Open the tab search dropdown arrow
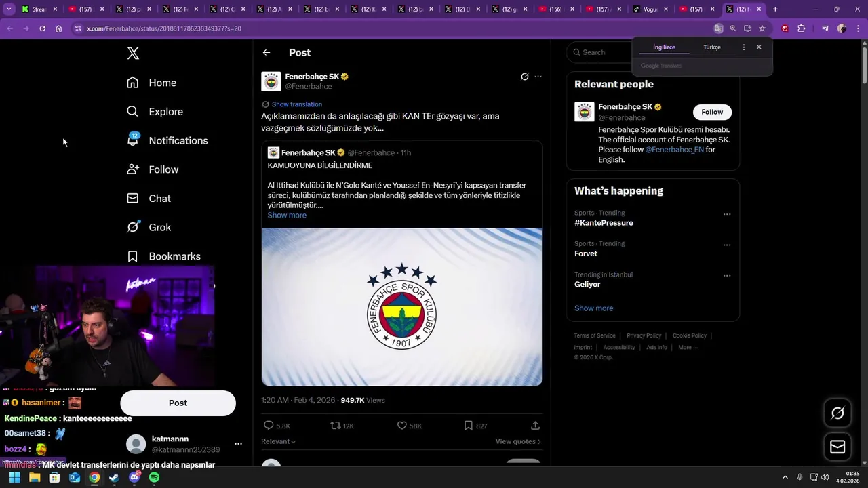This screenshot has width=868, height=488. pyautogui.click(x=9, y=9)
